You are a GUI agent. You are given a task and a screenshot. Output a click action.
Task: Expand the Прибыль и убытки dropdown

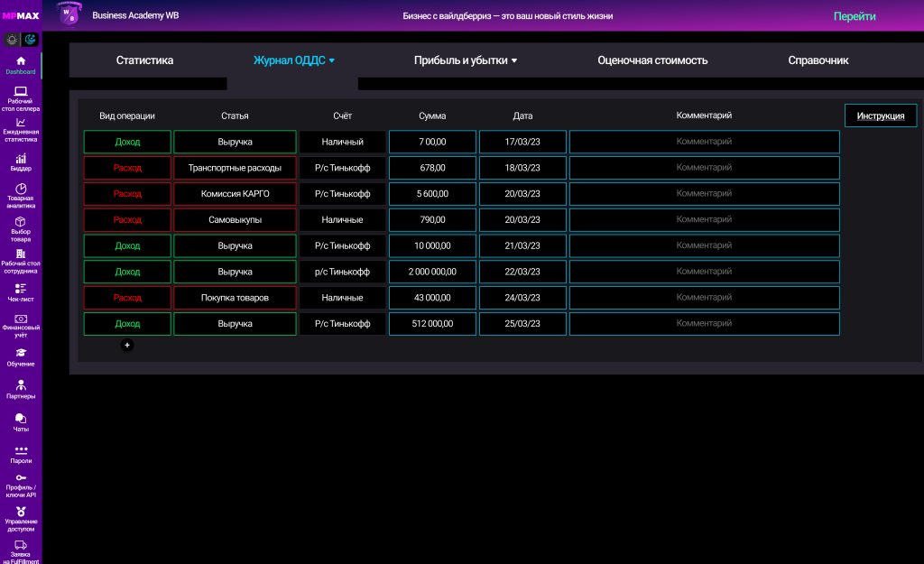click(x=466, y=60)
